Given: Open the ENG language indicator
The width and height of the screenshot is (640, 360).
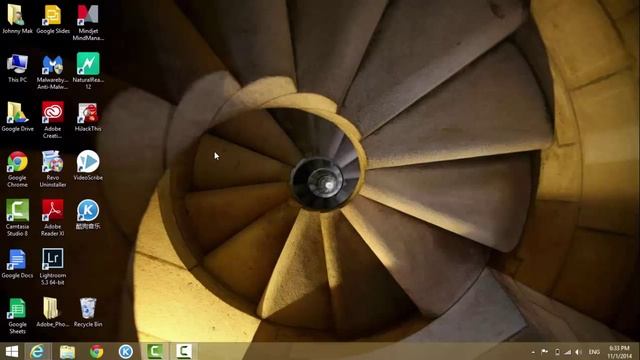Looking at the screenshot, I should 594,352.
